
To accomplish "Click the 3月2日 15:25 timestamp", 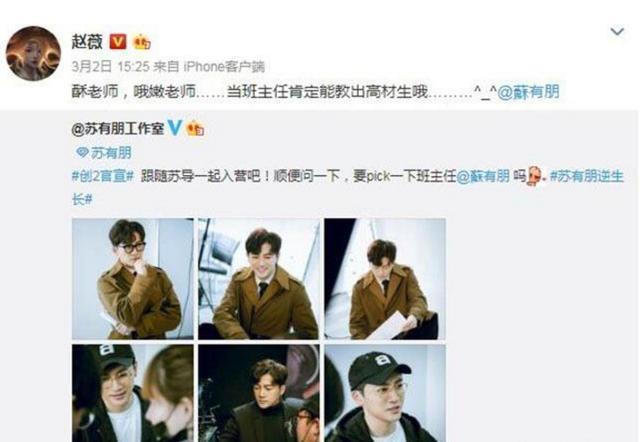I will tap(111, 67).
